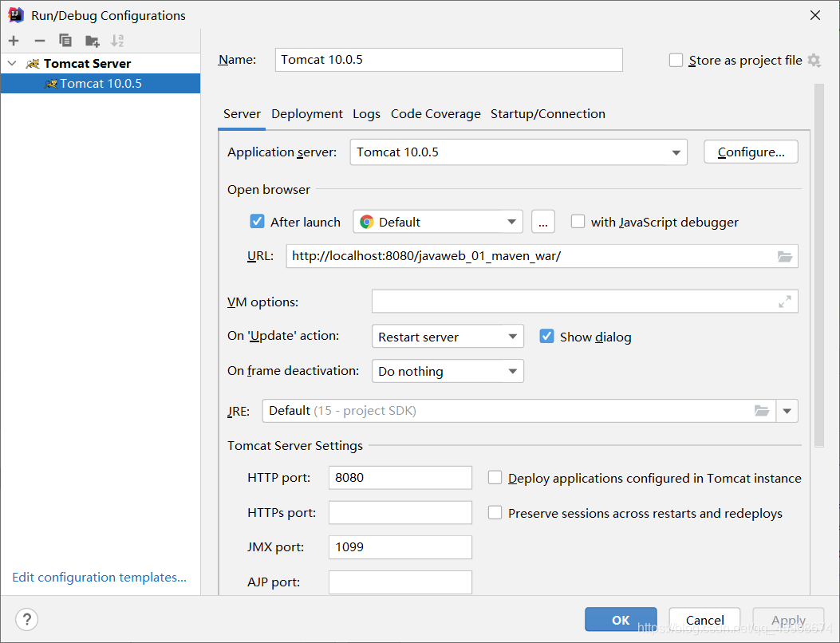Screen dimensions: 840x643
Task: Switch to the Logs tab
Action: coord(366,114)
